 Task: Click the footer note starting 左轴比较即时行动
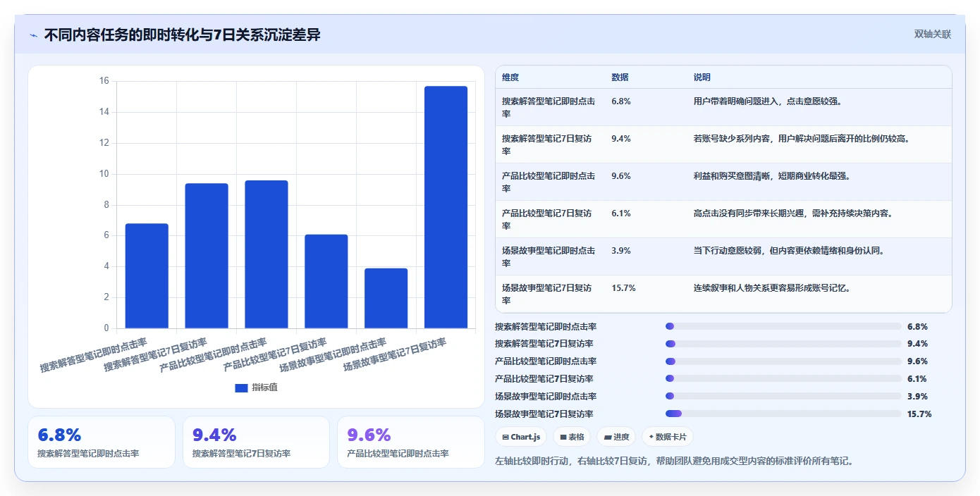[x=675, y=461]
